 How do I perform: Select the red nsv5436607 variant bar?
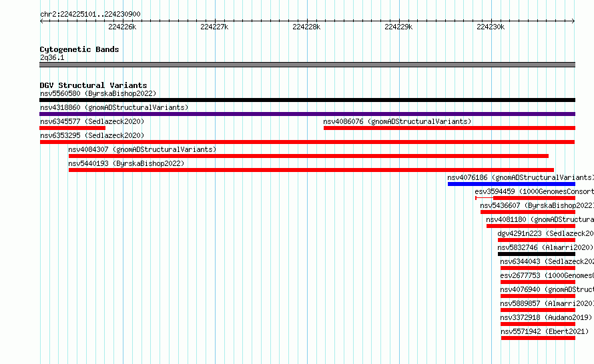coord(528,212)
